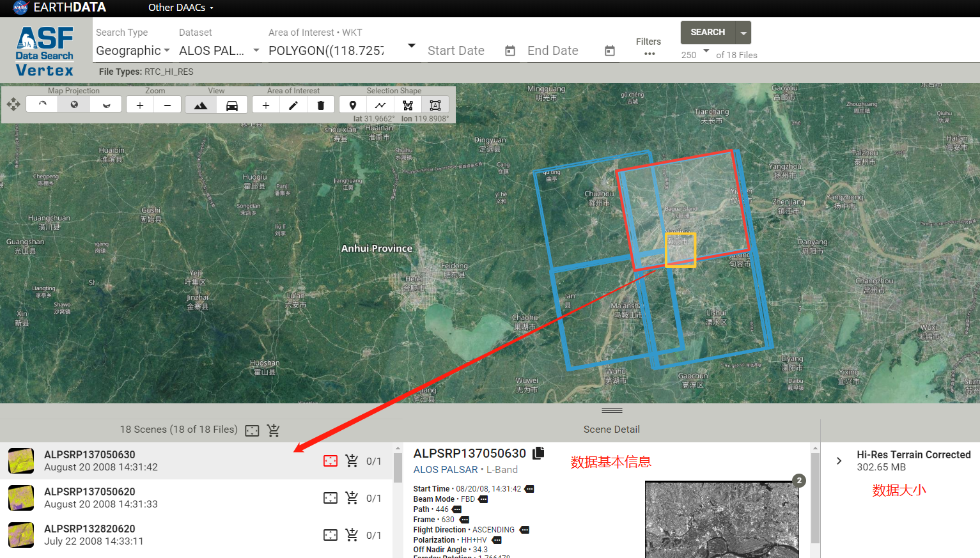The height and width of the screenshot is (558, 980).
Task: Edit the Area of Interest with pencil icon
Action: pos(293,105)
